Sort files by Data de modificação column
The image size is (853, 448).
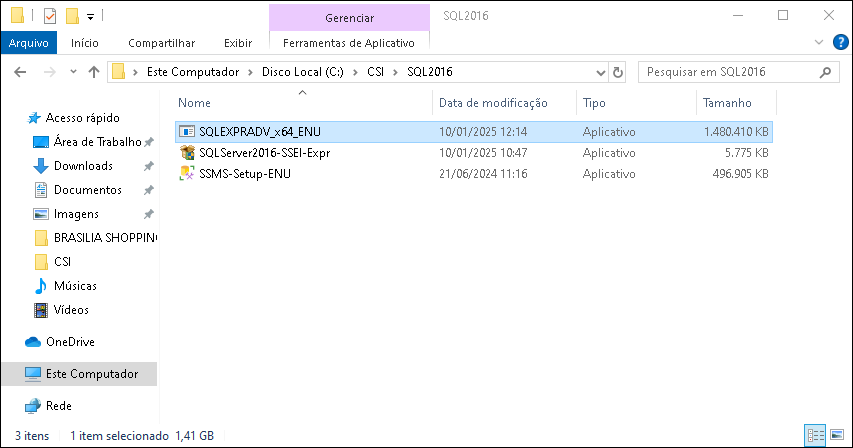[493, 103]
